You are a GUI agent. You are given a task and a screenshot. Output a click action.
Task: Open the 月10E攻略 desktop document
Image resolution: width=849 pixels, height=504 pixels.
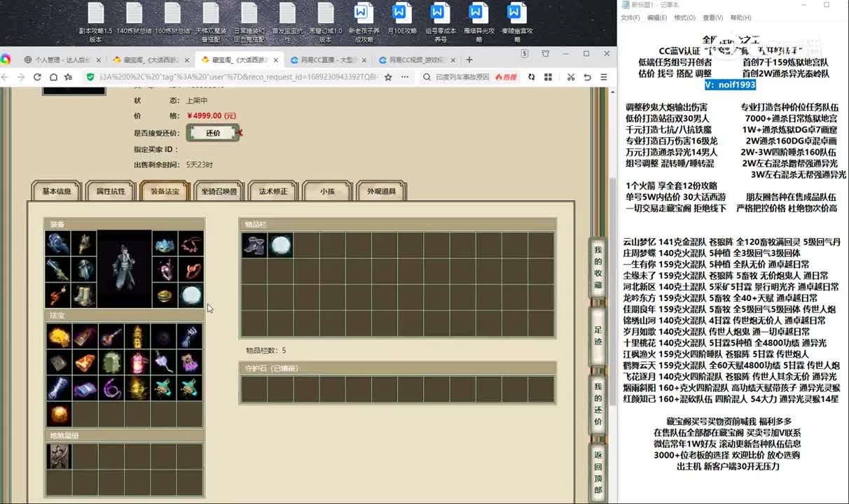[x=401, y=19]
